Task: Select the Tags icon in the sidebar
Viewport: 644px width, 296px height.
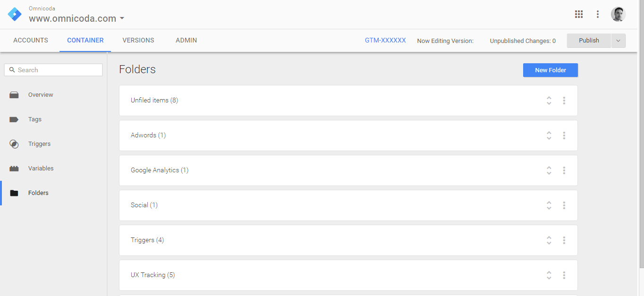Action: point(14,119)
